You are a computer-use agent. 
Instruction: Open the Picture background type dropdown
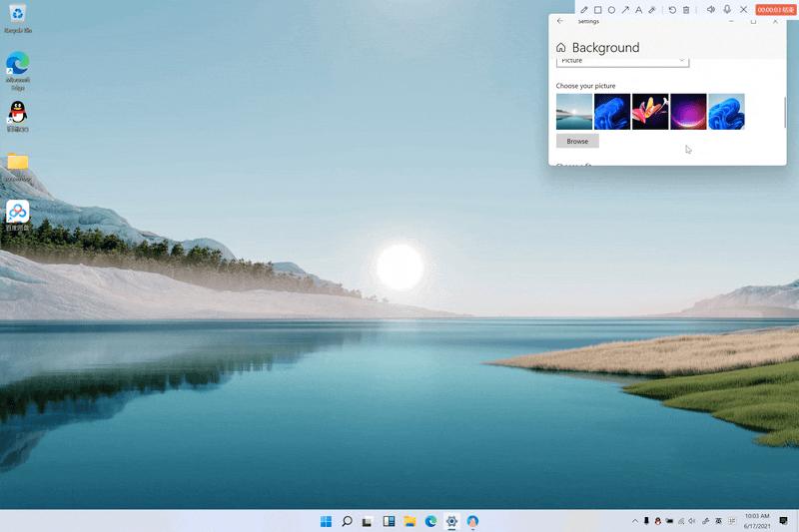click(x=622, y=61)
